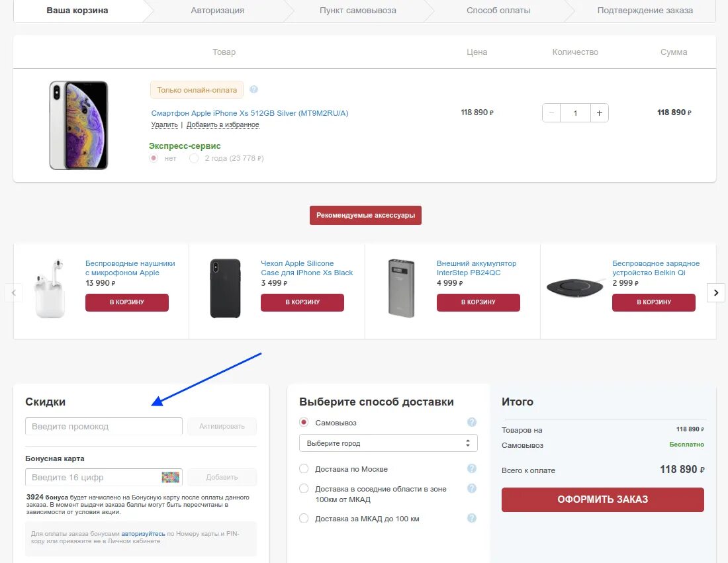Click ОФОРМИТЬ ЗАКАЗ button
This screenshot has width=728, height=563.
(603, 499)
